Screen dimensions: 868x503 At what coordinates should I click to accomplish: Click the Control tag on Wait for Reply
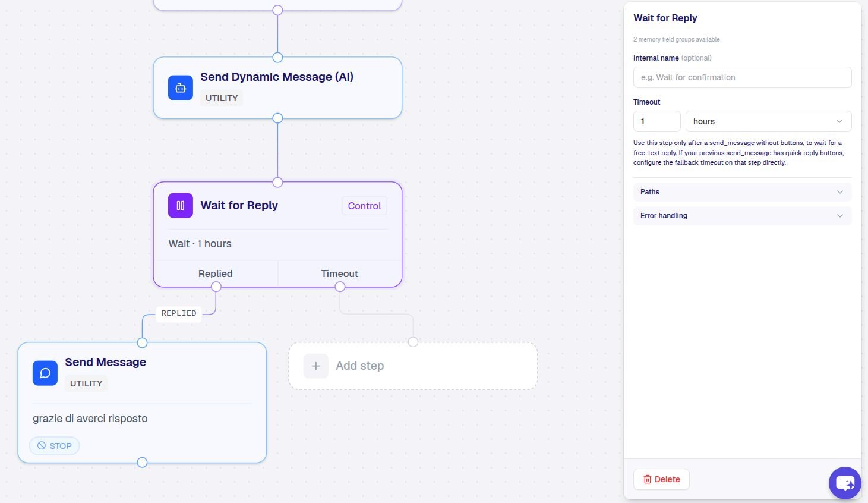click(x=364, y=206)
